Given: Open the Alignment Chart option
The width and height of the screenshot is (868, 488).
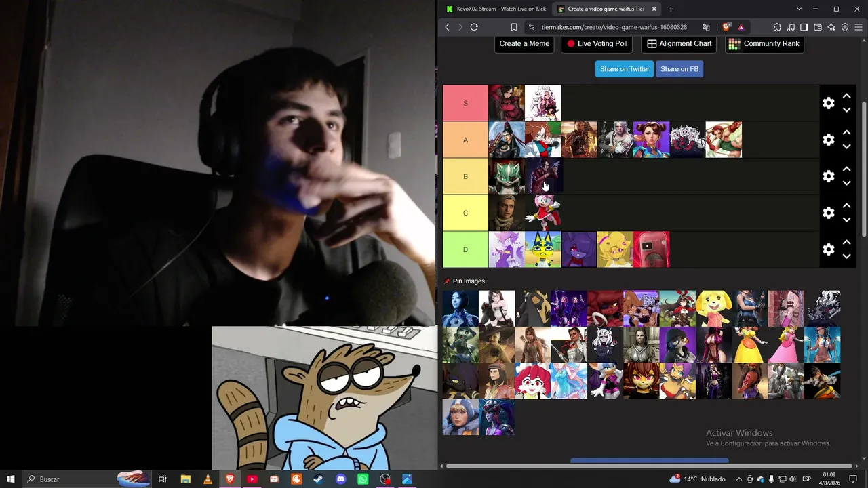Looking at the screenshot, I should pos(679,44).
